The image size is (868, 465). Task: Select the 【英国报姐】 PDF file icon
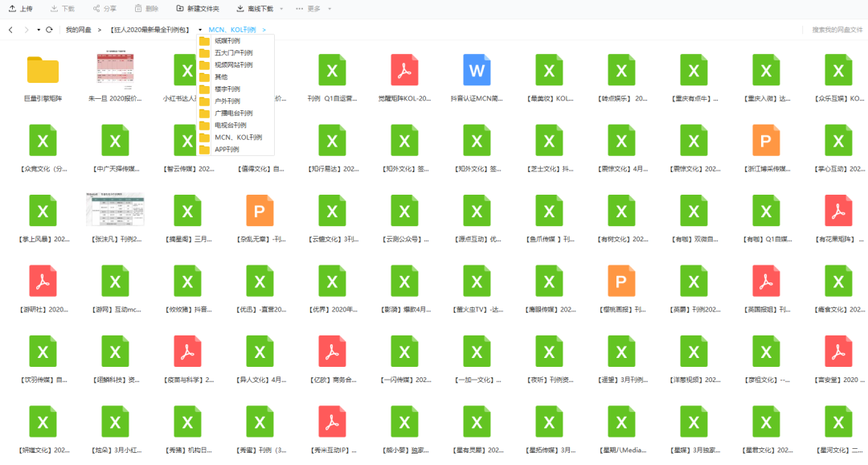coord(766,281)
